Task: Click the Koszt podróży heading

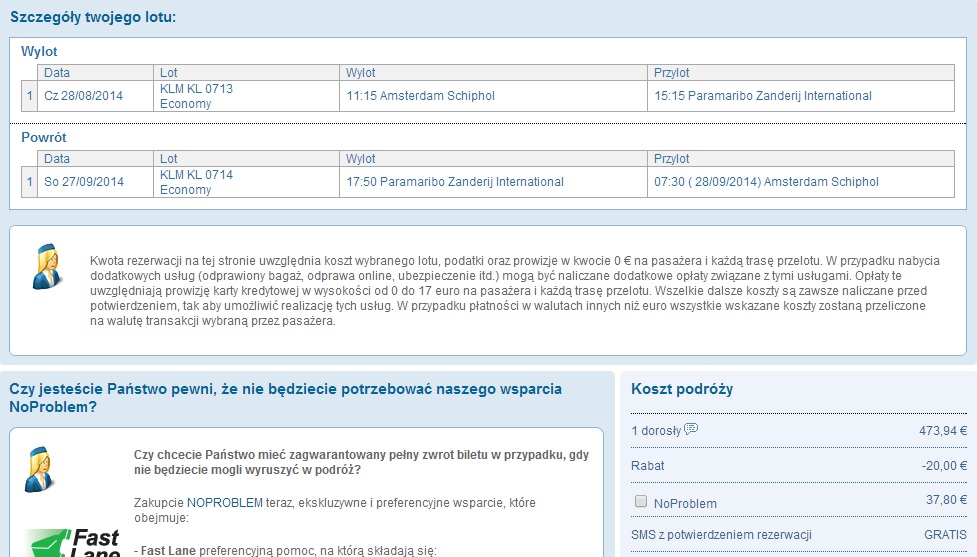Action: 682,389
